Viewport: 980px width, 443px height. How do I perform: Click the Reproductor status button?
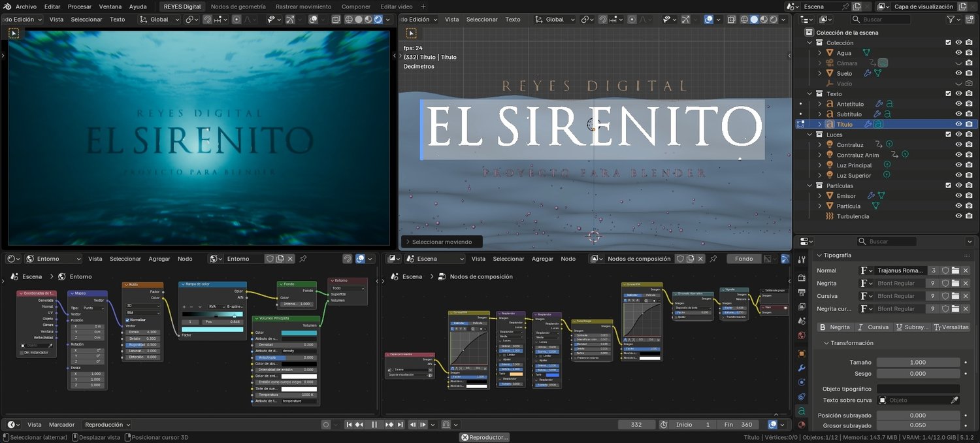tap(484, 438)
